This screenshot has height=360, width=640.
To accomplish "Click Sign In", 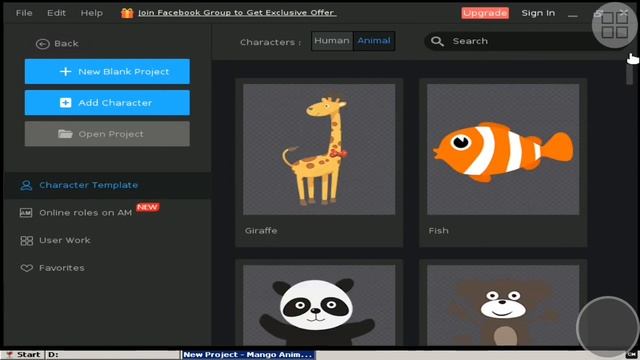I will [538, 13].
